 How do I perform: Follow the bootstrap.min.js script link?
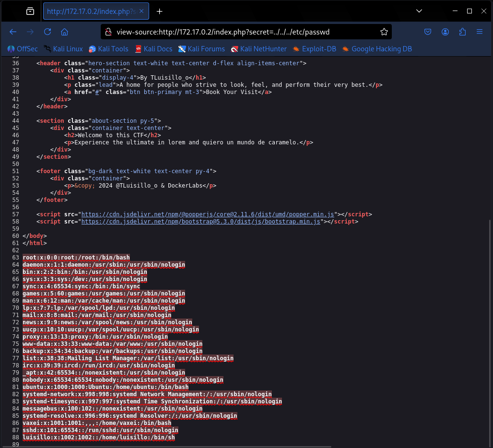tap(200, 222)
